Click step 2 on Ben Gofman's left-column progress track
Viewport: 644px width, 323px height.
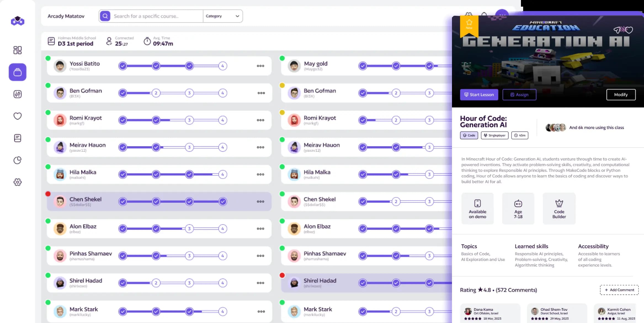point(156,93)
